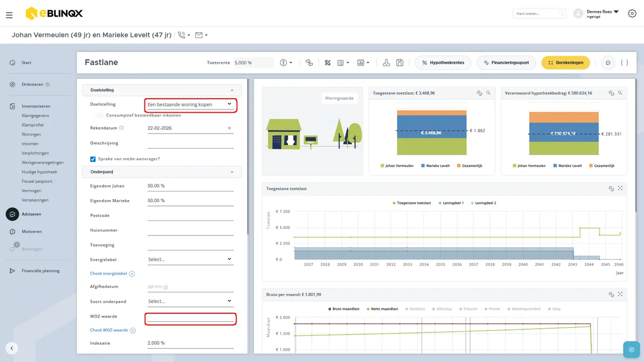Open settings gear in top right
This screenshot has height=362, width=644.
pos(632,13)
